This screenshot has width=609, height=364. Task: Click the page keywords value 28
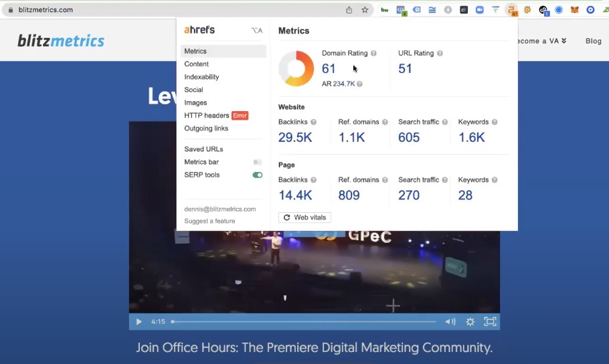coord(465,195)
